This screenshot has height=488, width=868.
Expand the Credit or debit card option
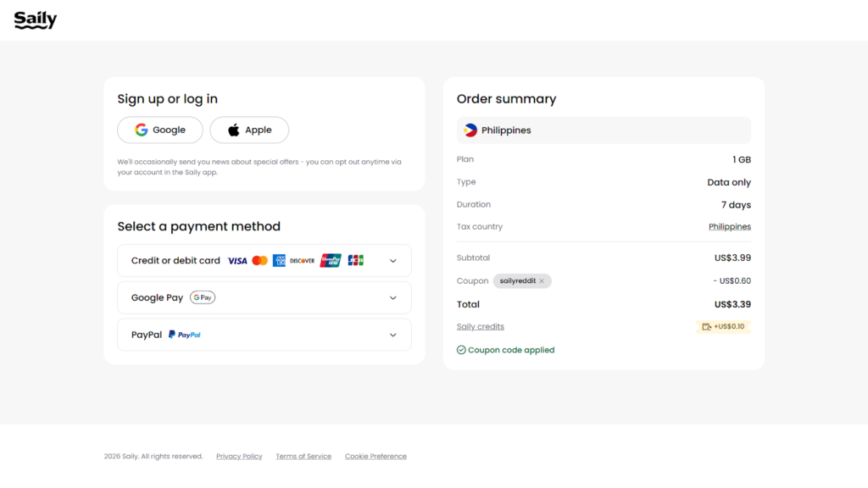pos(392,261)
